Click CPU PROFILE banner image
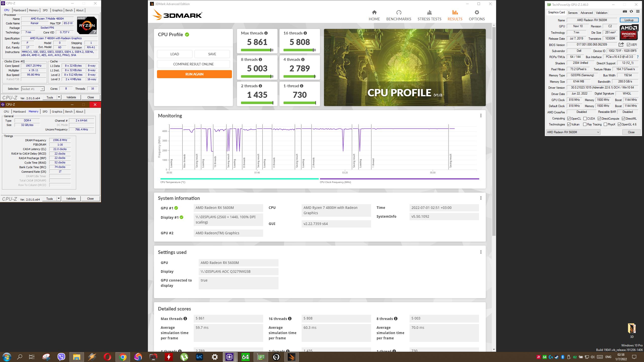644x362 pixels. click(405, 67)
